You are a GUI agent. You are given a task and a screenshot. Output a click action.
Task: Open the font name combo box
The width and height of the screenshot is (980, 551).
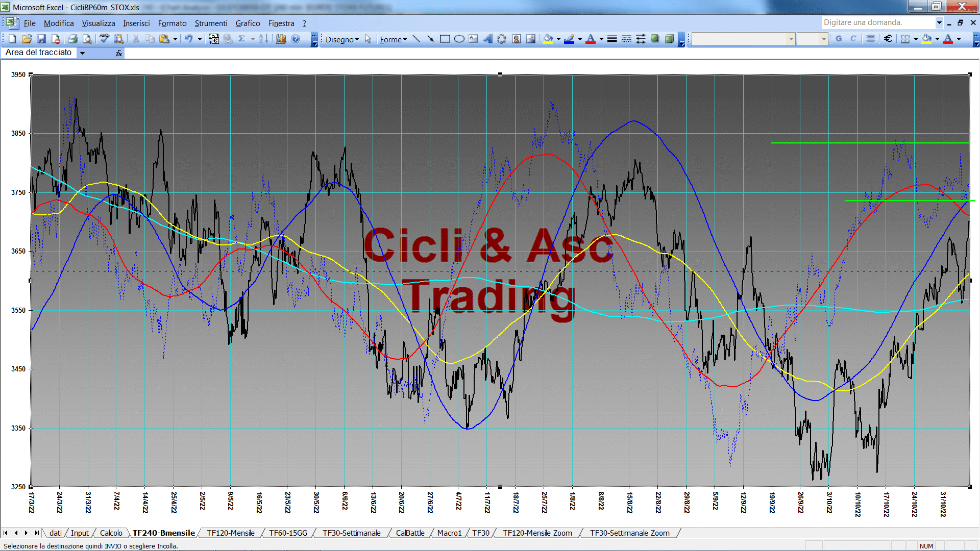744,39
